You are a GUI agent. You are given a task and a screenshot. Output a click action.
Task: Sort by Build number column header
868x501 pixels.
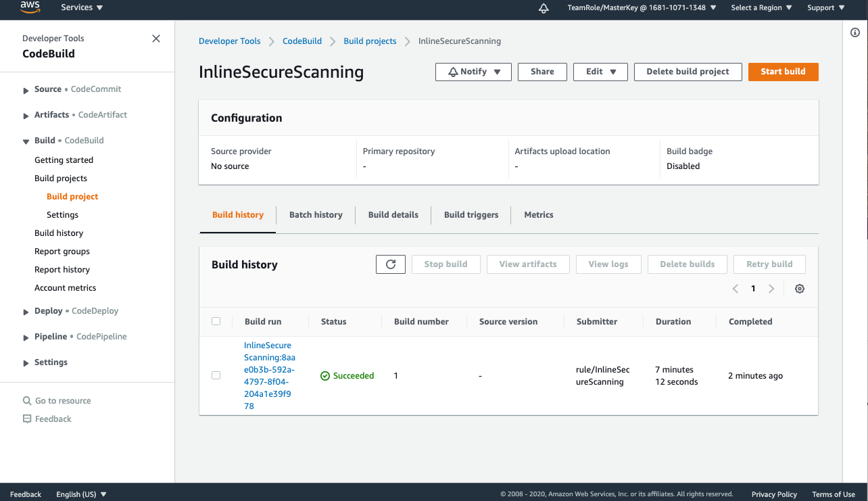pos(421,322)
